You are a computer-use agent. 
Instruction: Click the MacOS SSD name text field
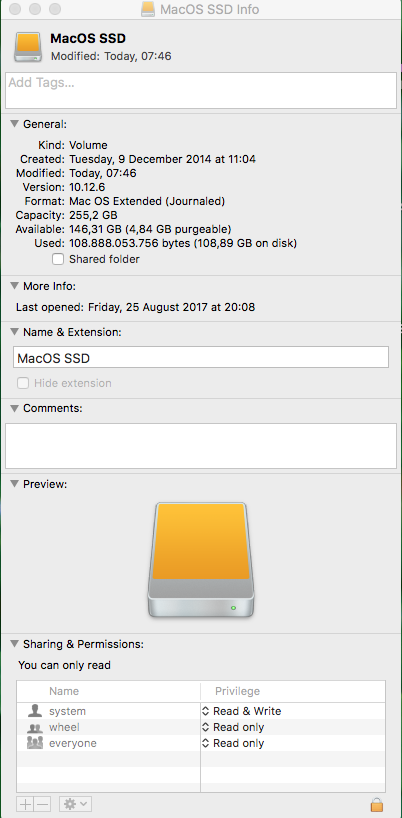pos(201,358)
